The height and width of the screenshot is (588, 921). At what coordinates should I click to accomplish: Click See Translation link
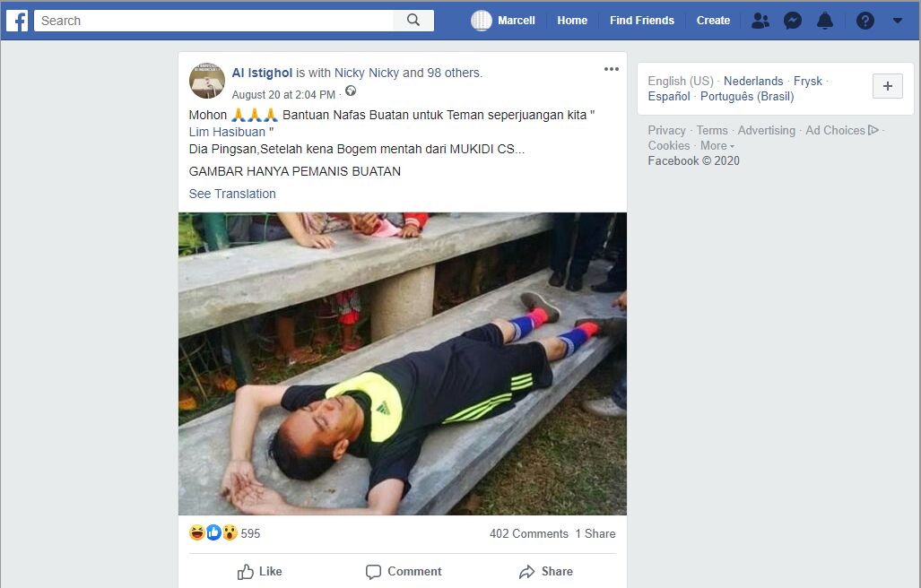[x=232, y=194]
